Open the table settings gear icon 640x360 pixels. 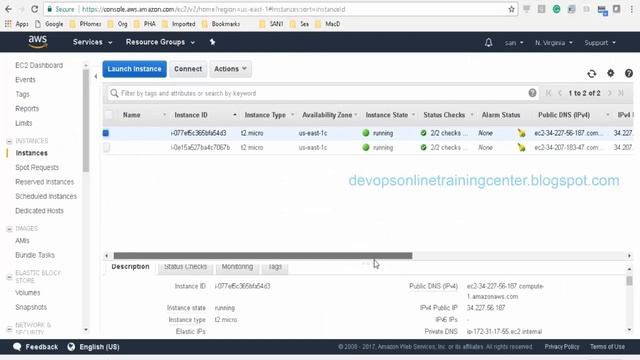pyautogui.click(x=610, y=73)
